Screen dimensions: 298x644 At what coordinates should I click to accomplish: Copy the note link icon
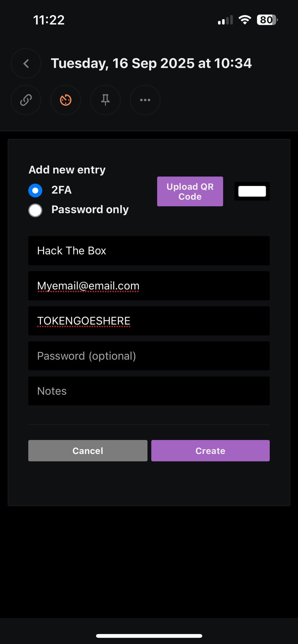click(x=26, y=100)
